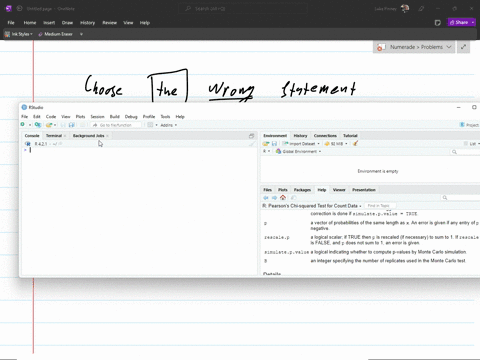Click the Save Workspace disk icon in Environment pane
Viewport: 480px width, 360px height.
pyautogui.click(x=274, y=144)
